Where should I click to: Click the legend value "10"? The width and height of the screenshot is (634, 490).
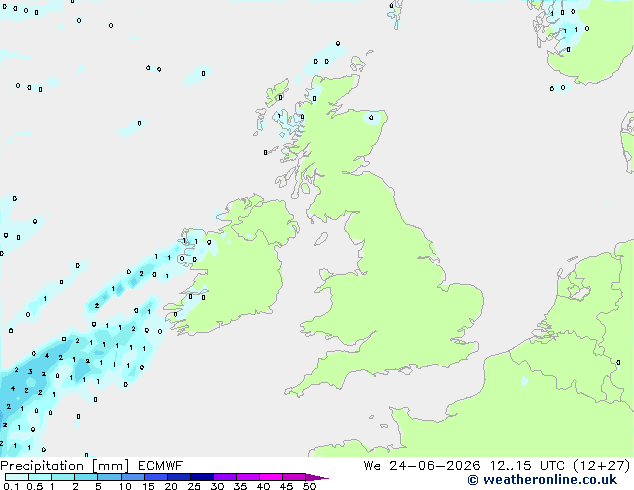pos(125,486)
